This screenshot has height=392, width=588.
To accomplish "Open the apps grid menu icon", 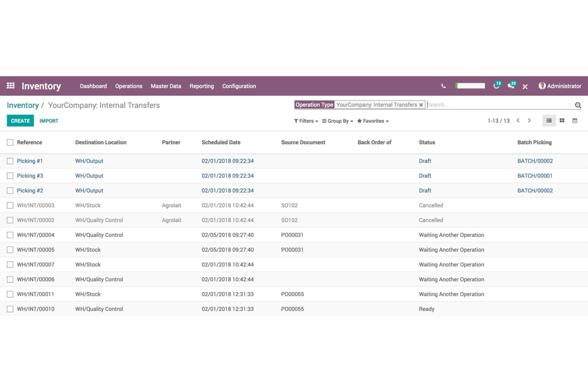I will tap(11, 86).
